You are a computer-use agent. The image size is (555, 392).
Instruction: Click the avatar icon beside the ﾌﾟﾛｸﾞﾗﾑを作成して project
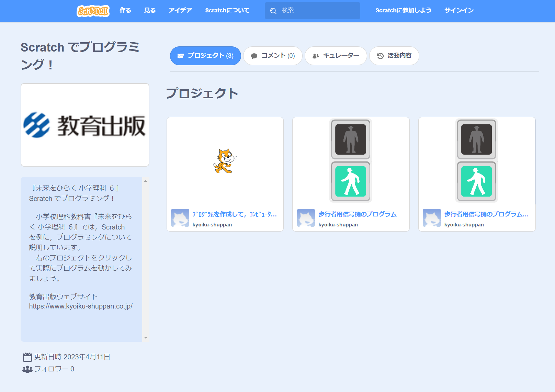click(x=180, y=218)
